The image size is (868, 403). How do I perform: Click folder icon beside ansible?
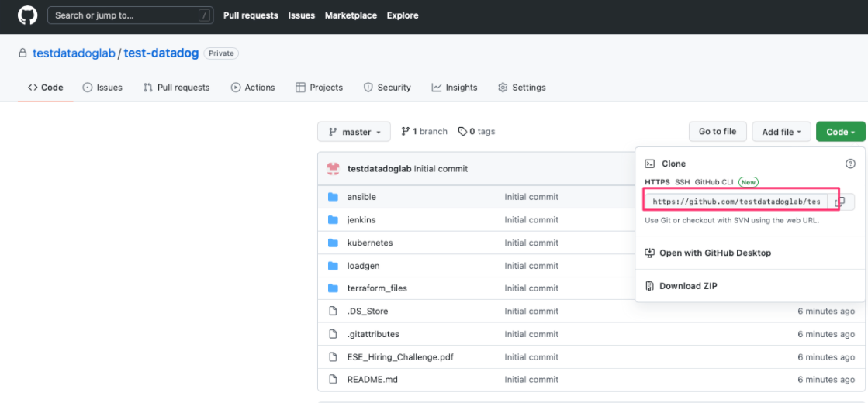coord(333,197)
